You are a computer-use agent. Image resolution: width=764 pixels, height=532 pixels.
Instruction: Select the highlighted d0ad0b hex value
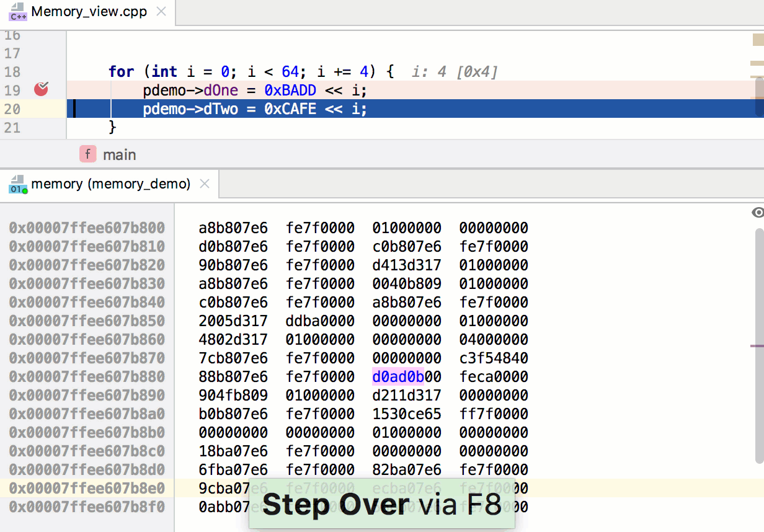[397, 376]
